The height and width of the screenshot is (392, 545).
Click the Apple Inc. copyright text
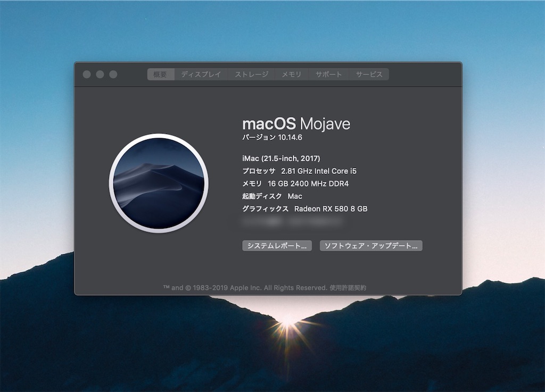246,288
